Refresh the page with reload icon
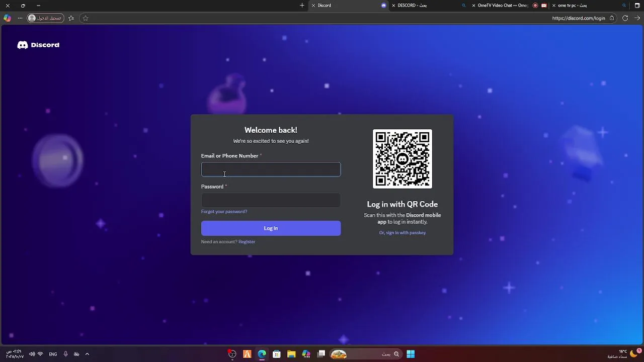 [625, 18]
